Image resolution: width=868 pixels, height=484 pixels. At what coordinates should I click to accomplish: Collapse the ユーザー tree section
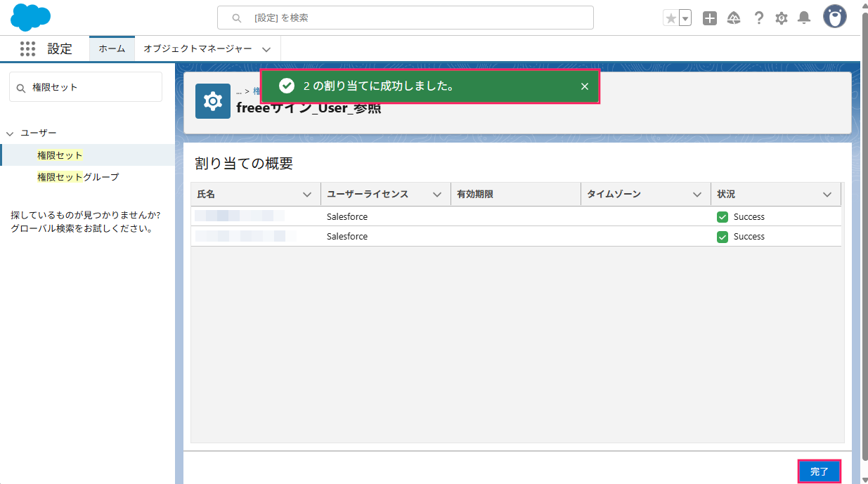(x=10, y=133)
